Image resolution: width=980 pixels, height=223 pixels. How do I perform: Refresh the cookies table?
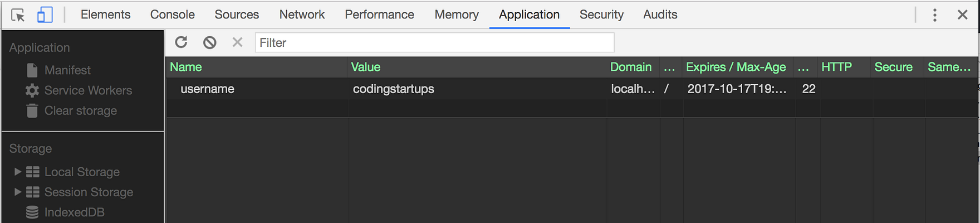181,42
